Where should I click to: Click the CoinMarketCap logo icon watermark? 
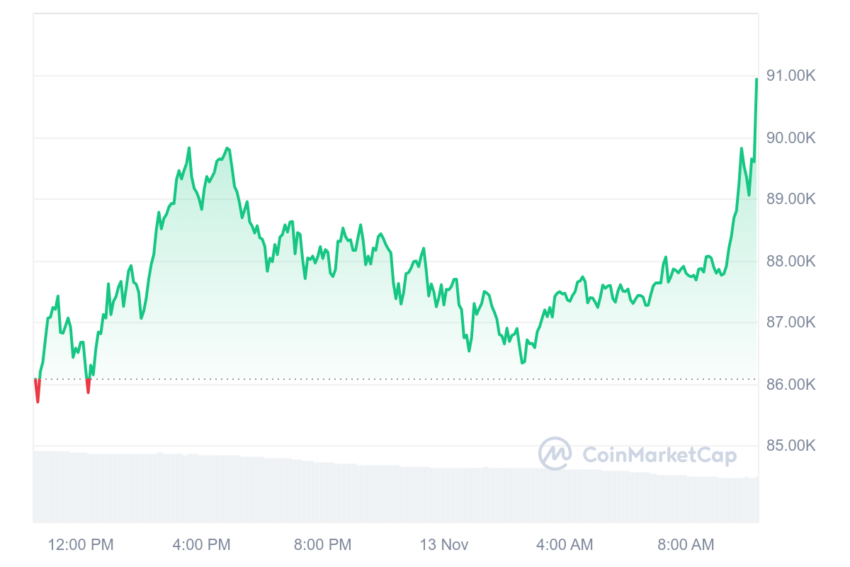555,453
